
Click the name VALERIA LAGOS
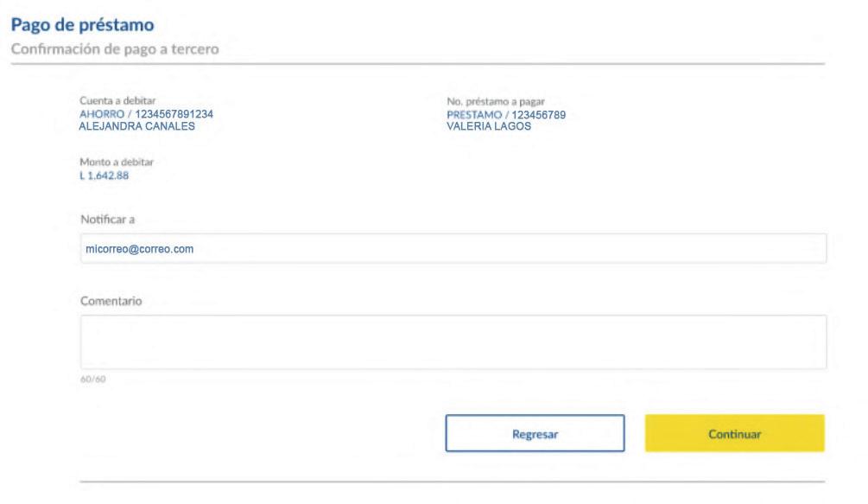pyautogui.click(x=488, y=125)
